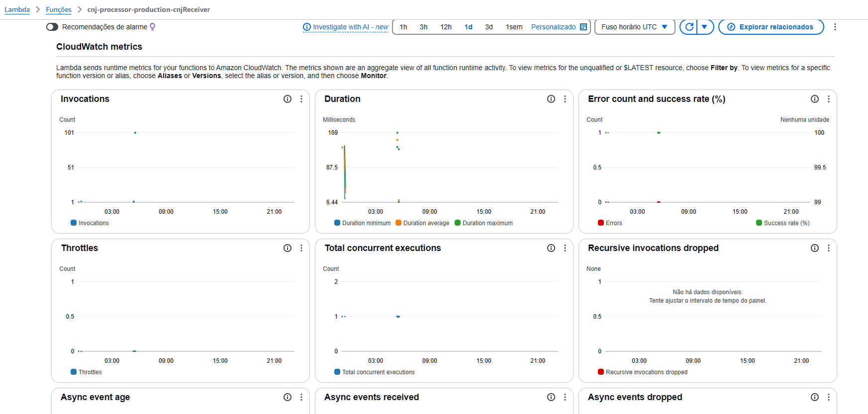Screen dimensions: 868x414
Task: Open Recursive invocations dropped options menu
Action: pyautogui.click(x=829, y=248)
